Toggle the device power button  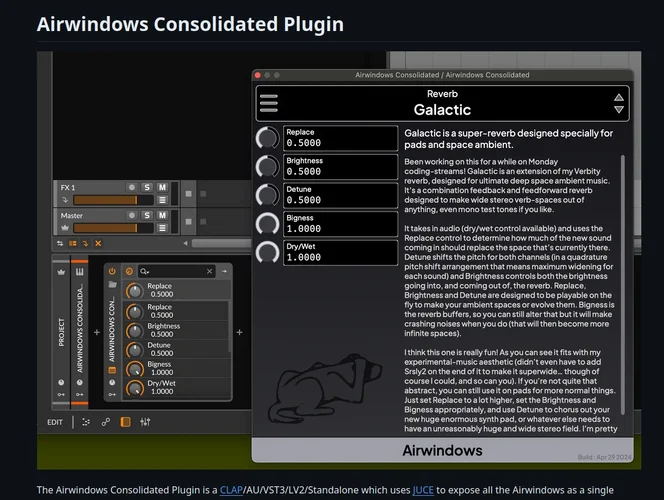click(x=112, y=271)
